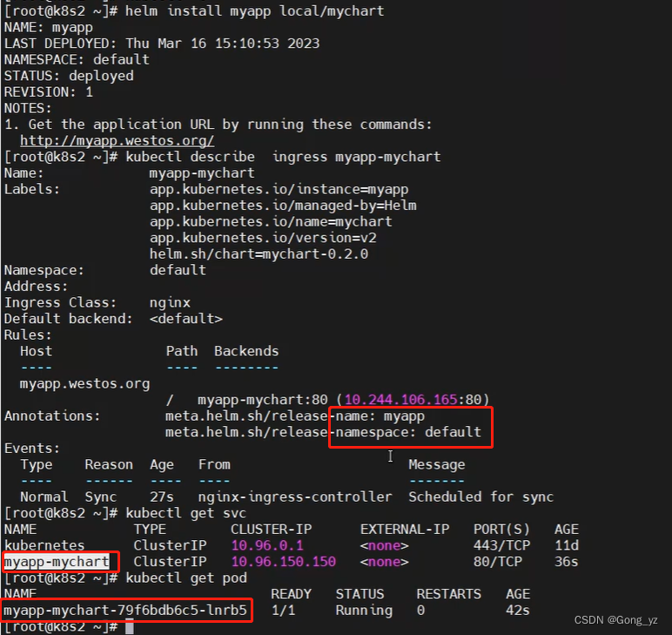Click the 'STATUS: deployed' line
Image resolution: width=672 pixels, height=635 pixels.
click(x=69, y=76)
